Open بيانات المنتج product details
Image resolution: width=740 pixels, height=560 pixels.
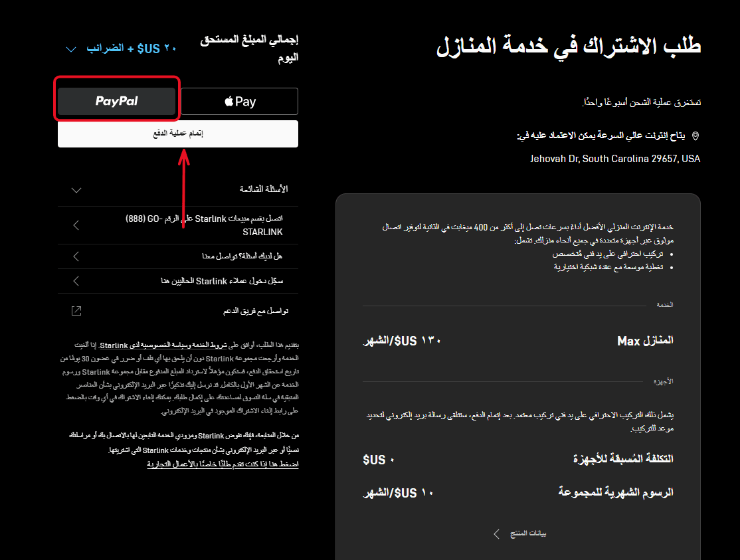tap(519, 533)
